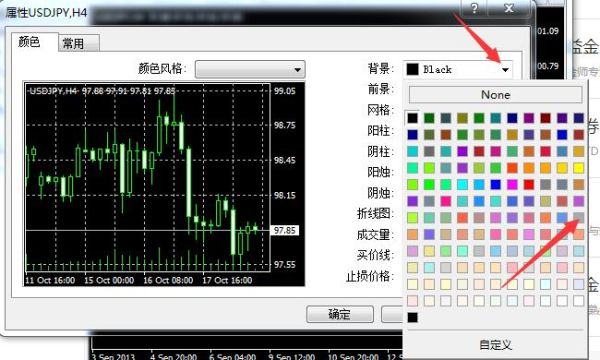This screenshot has width=600, height=360.
Task: Pick the pure white swatch
Action: coord(579,301)
